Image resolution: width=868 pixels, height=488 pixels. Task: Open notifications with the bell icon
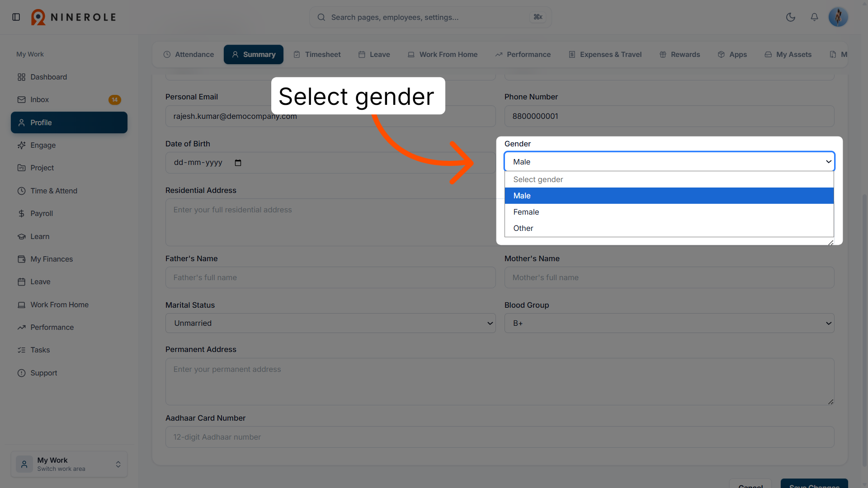pos(814,17)
